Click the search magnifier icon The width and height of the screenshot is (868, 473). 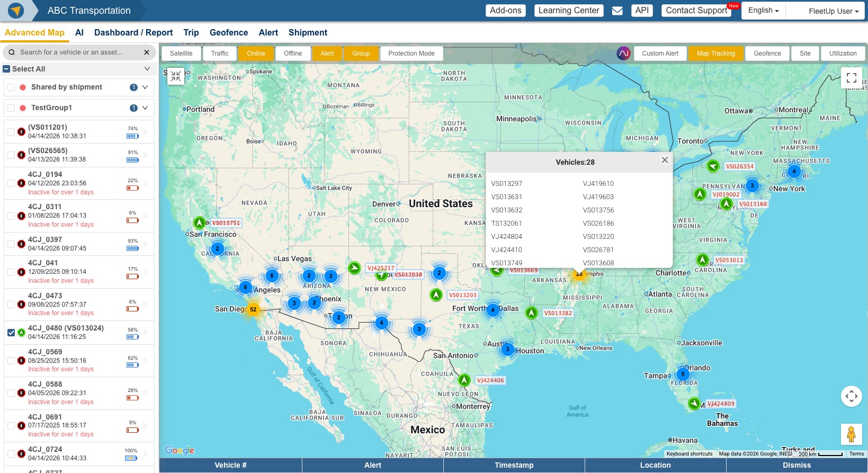[x=12, y=52]
